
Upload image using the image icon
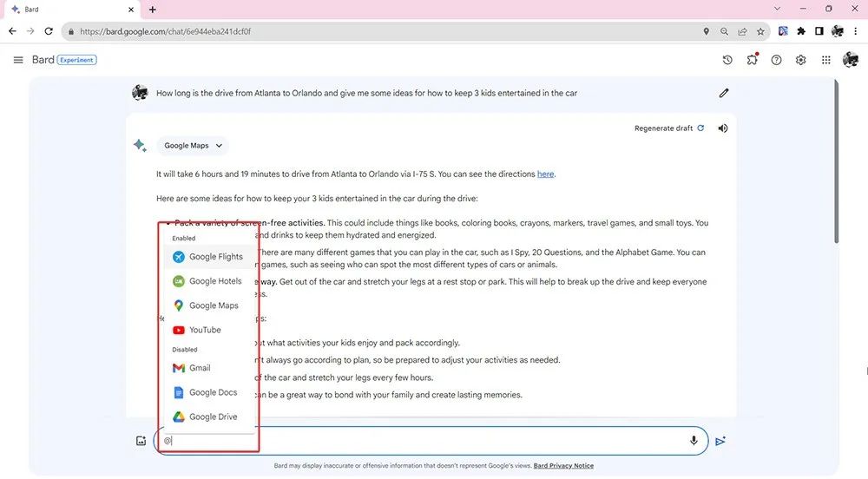click(141, 441)
